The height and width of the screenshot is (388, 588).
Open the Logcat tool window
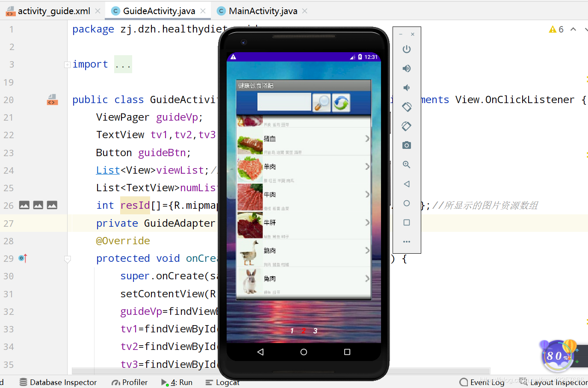point(222,382)
